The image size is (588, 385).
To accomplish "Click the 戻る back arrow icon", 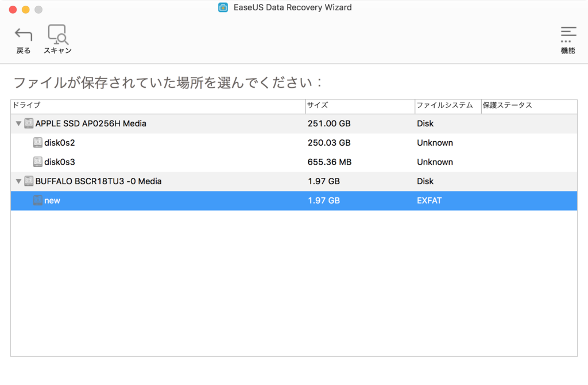I will 23,35.
